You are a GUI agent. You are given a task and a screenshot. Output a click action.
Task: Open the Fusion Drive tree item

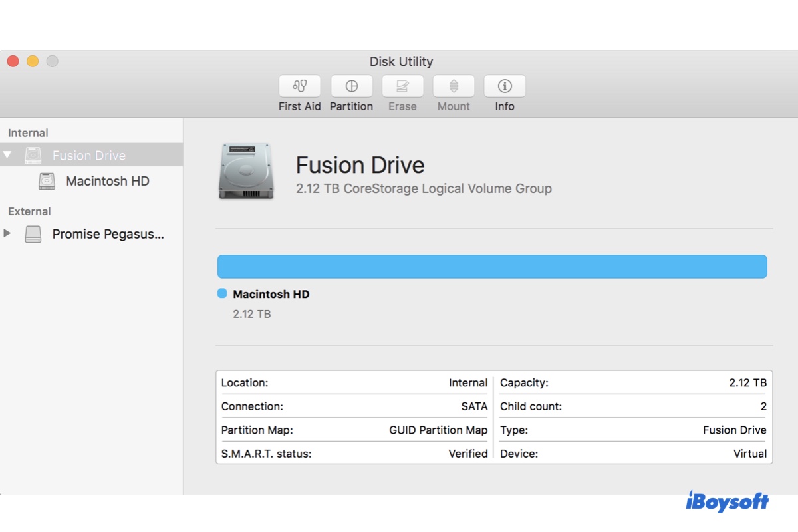point(89,154)
